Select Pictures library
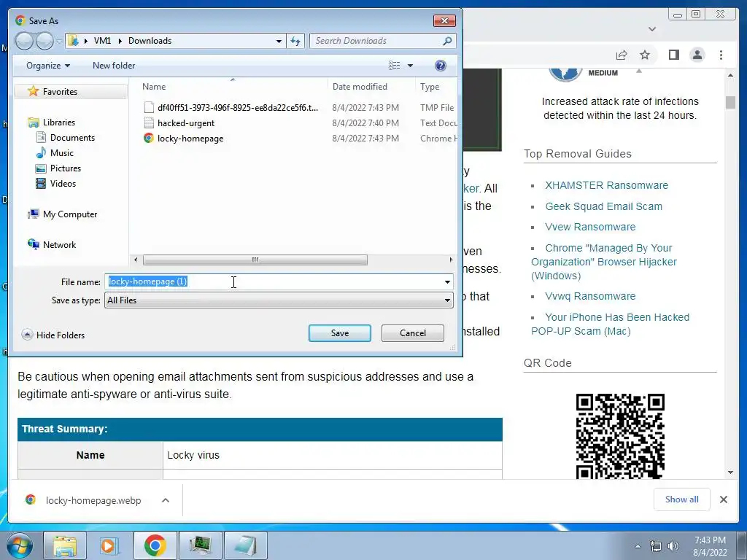The image size is (747, 560). [65, 168]
